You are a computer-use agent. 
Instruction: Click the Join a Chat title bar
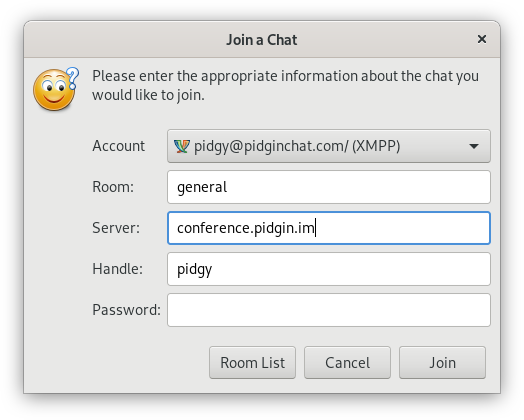pyautogui.click(x=262, y=39)
